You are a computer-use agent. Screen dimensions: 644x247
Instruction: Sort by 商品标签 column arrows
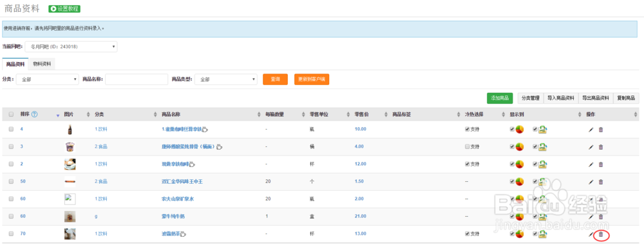pyautogui.click(x=459, y=114)
